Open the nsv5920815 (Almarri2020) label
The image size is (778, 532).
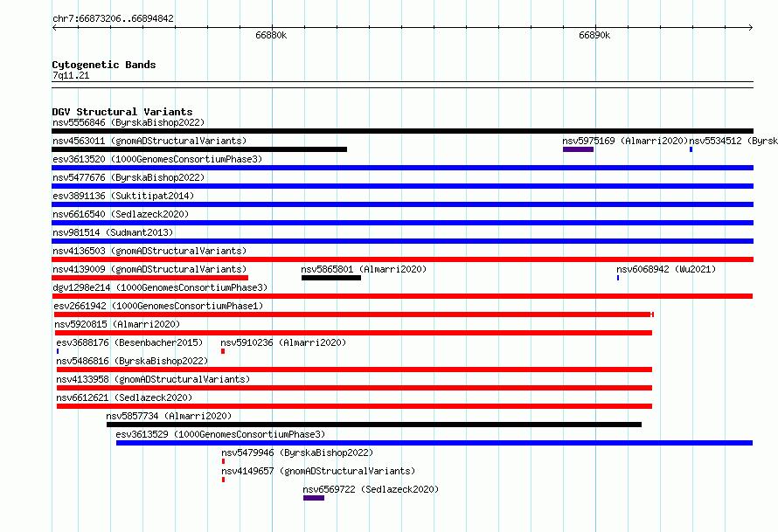[x=117, y=324]
